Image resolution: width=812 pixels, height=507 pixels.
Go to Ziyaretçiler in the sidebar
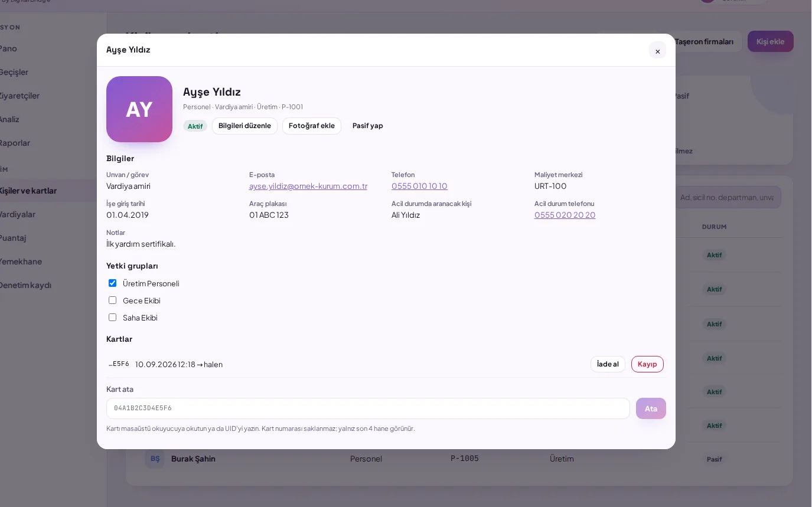click(x=19, y=96)
